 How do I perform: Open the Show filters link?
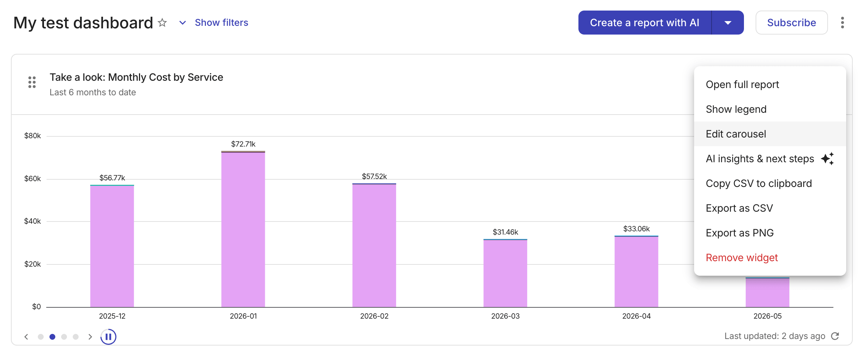221,23
